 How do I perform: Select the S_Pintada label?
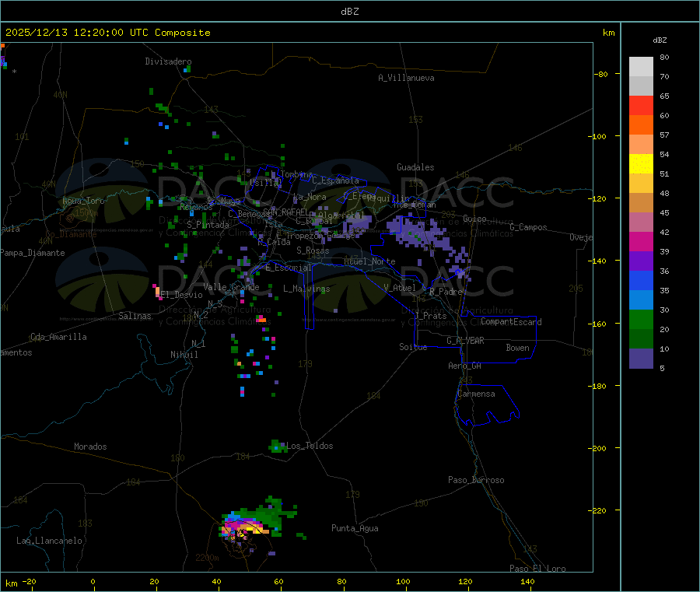coord(208,225)
